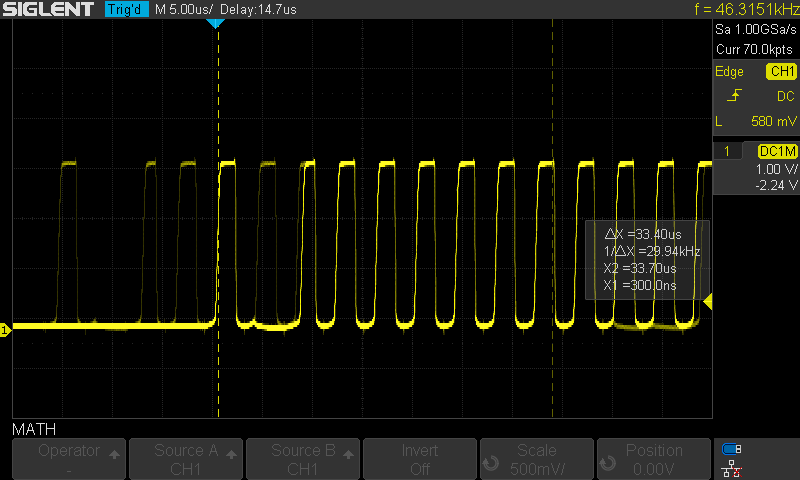Click the rising edge slope icon
800x480 pixels.
[734, 95]
